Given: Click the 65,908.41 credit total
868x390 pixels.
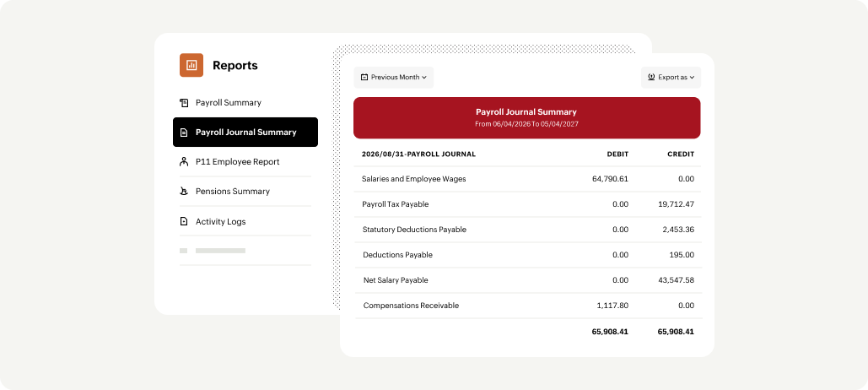Looking at the screenshot, I should coord(676,332).
